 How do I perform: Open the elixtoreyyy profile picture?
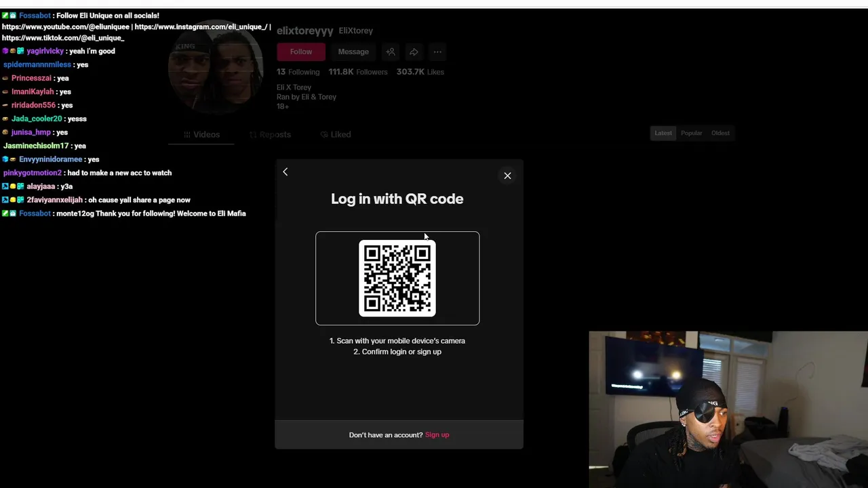[216, 66]
